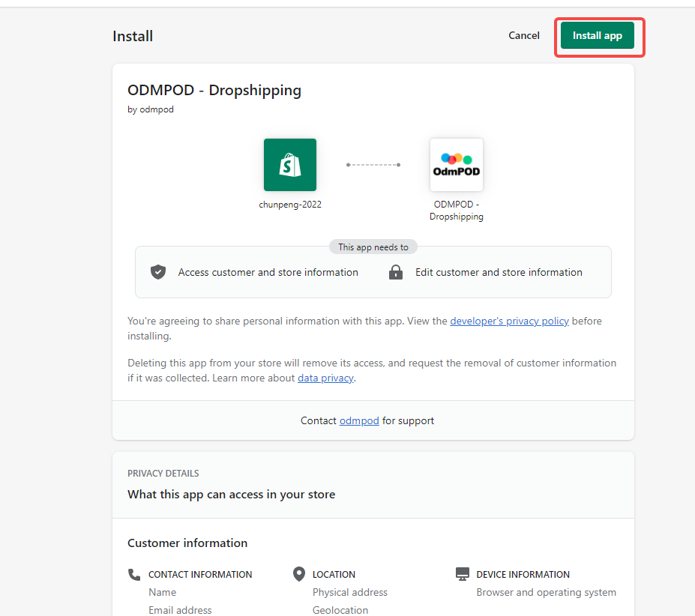Click Browser and operating system entry
The image size is (695, 616).
(546, 593)
